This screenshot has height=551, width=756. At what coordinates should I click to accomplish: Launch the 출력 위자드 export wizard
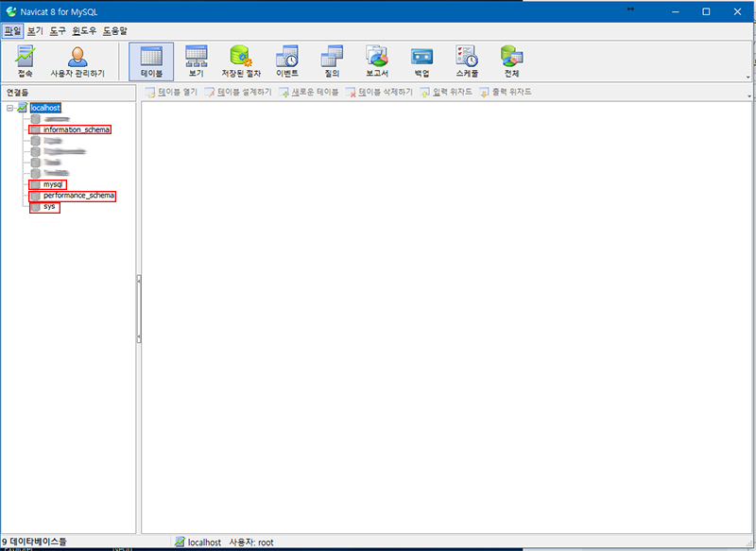click(506, 92)
